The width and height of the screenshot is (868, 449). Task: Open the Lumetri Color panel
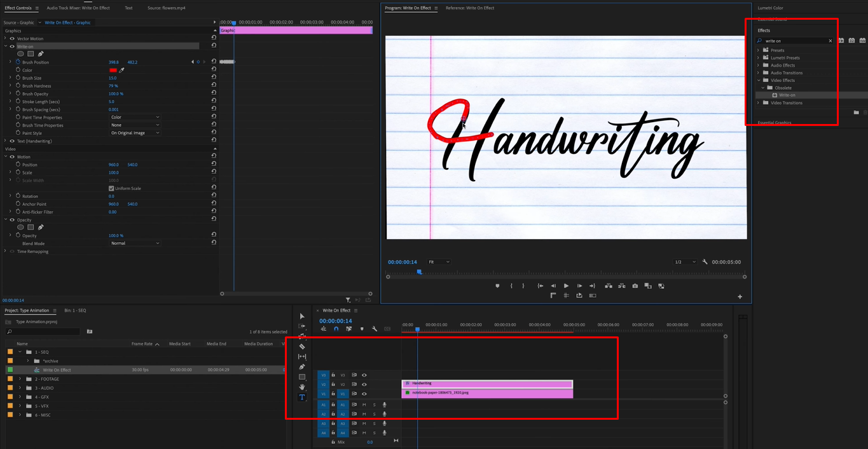(x=771, y=8)
